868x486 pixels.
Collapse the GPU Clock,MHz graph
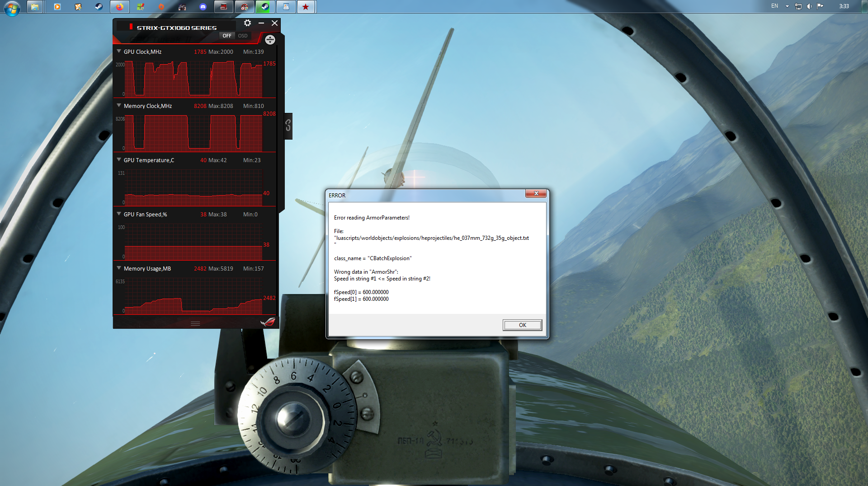click(119, 51)
